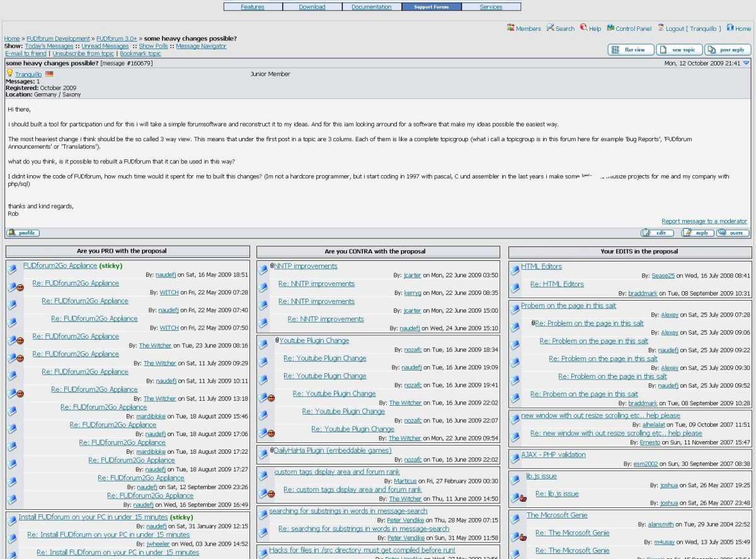Viewport: 756px width, 559px height.
Task: Click message icon beside new window with out resize by alhelalat
Action: [x=515, y=420]
